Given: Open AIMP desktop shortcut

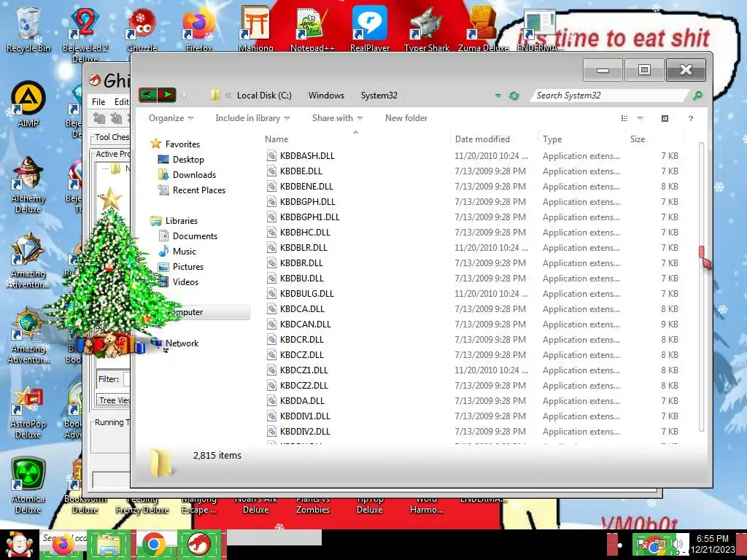Looking at the screenshot, I should pos(28,105).
